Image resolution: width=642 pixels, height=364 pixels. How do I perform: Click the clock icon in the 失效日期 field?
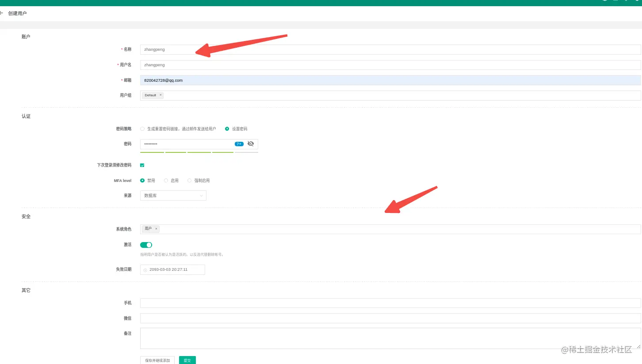145,270
